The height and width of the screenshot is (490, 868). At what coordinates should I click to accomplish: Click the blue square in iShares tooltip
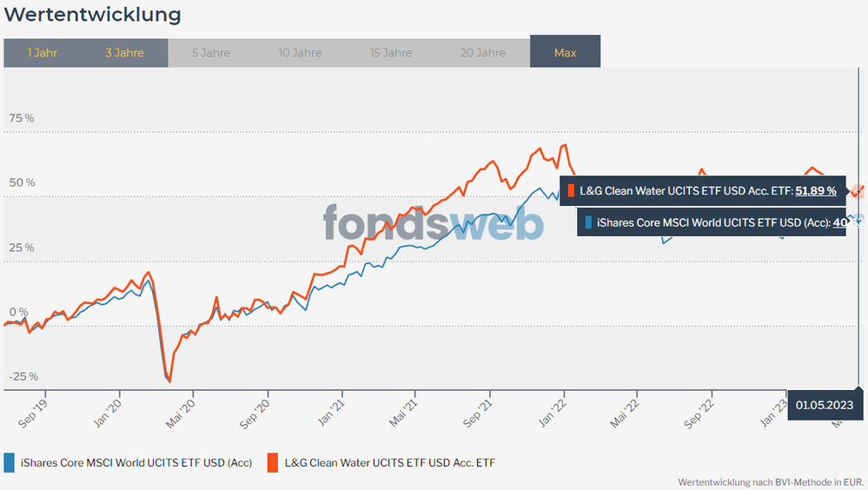tap(589, 222)
